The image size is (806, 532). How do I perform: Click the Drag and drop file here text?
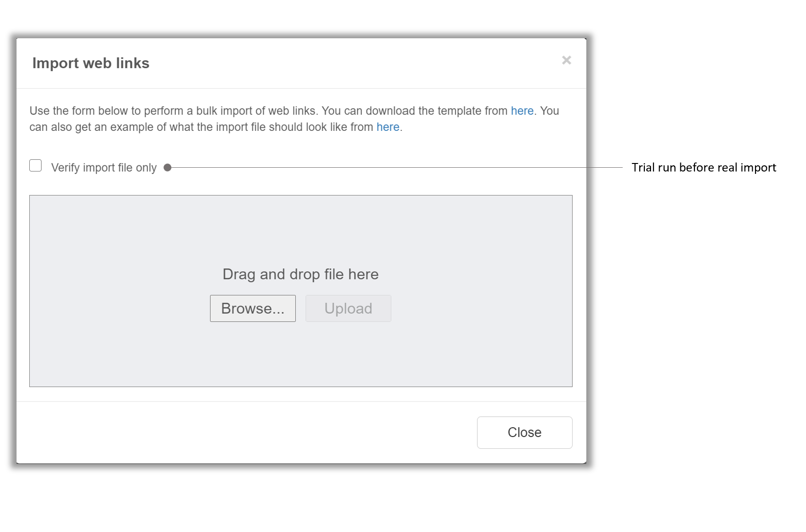click(300, 274)
